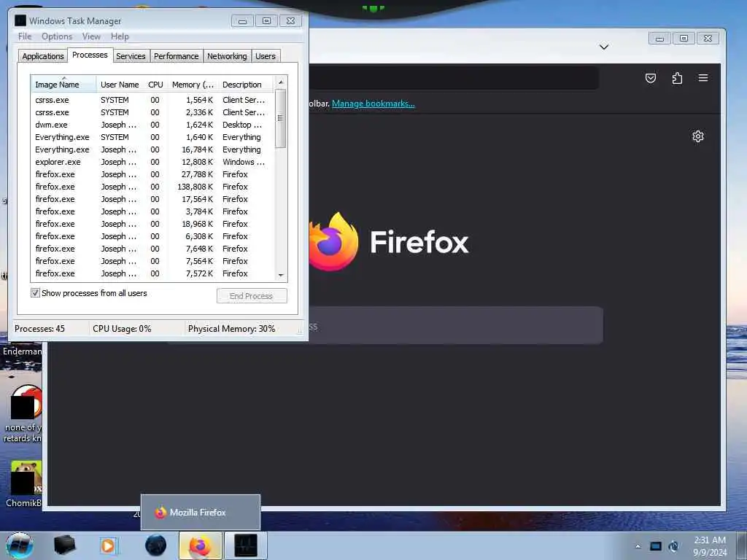The width and height of the screenshot is (747, 560).
Task: Switch to the Networking tab
Action: pyautogui.click(x=227, y=56)
